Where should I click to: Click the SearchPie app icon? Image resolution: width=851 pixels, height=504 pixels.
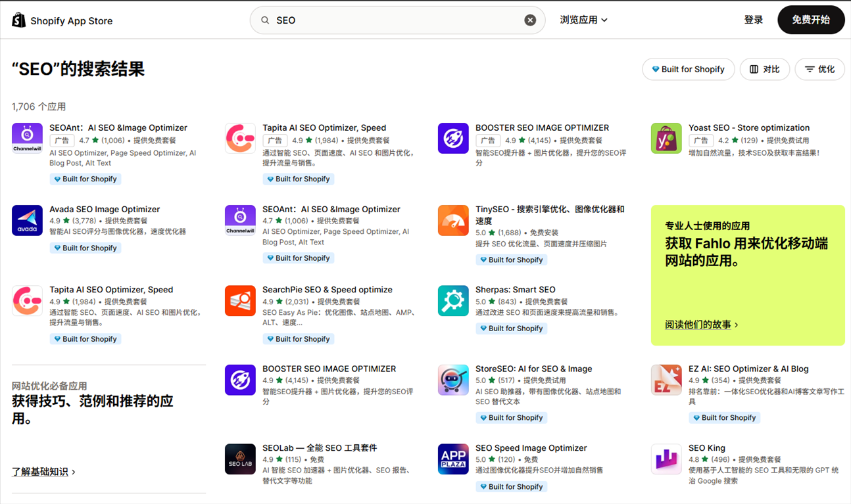click(x=240, y=300)
